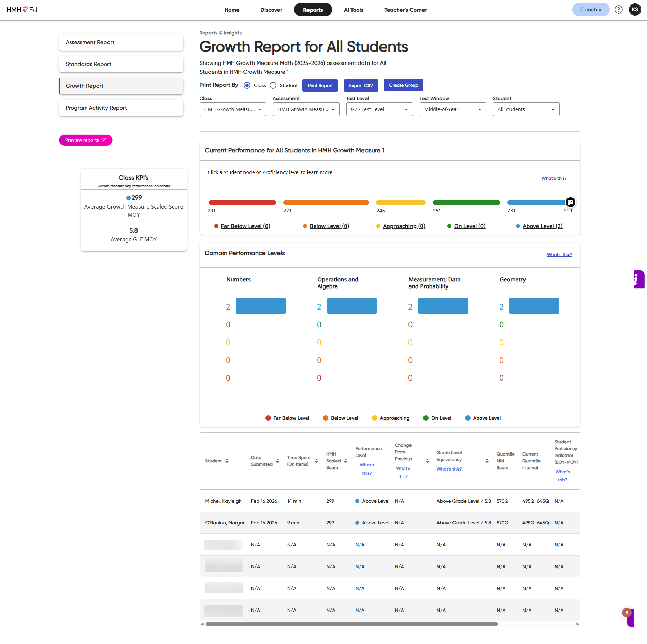Open the Discover tab
647x644 pixels.
pyautogui.click(x=271, y=10)
